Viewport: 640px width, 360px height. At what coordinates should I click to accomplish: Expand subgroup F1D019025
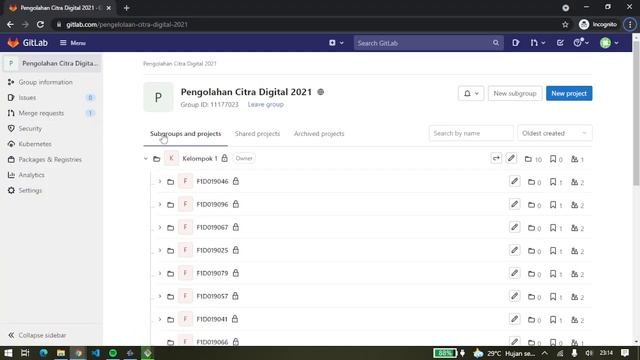(160, 250)
